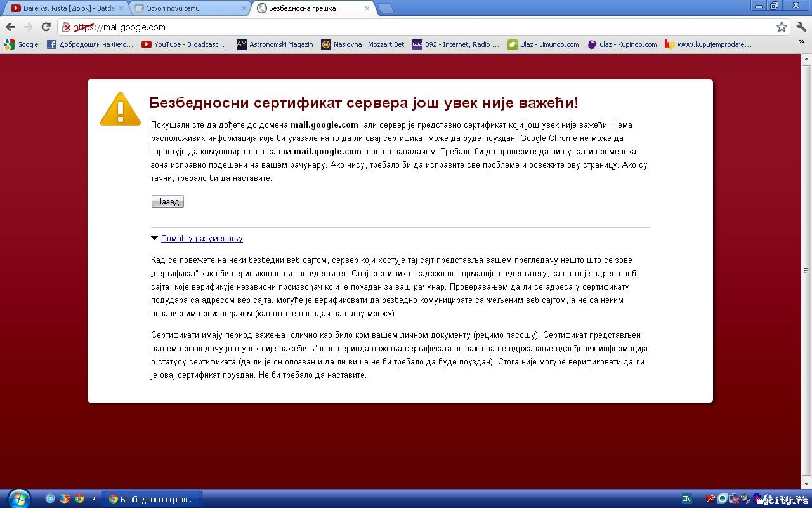
Task: Open the ulaz - Kupindo.com bookmark
Action: 622,44
